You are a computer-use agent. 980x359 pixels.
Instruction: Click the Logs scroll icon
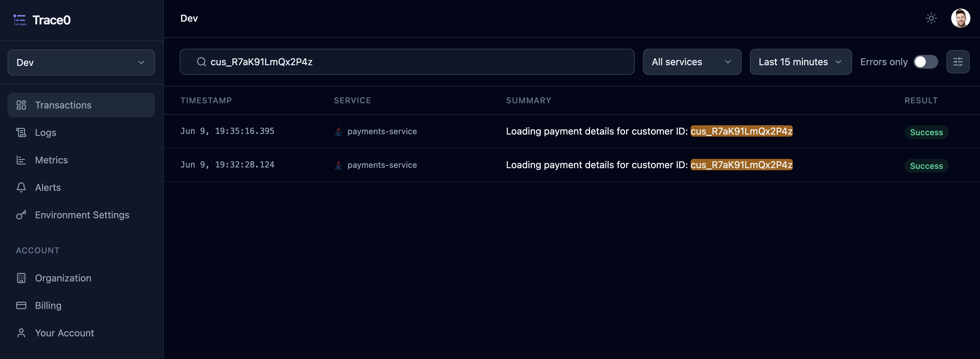pyautogui.click(x=21, y=132)
